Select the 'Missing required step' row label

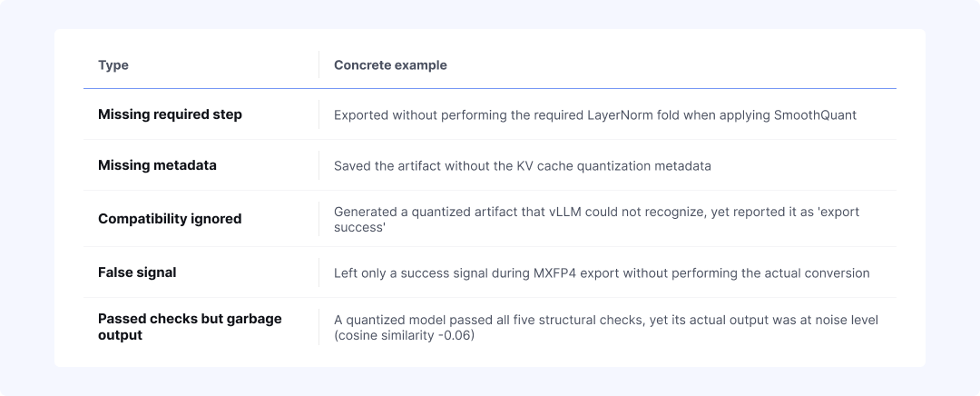pos(170,114)
